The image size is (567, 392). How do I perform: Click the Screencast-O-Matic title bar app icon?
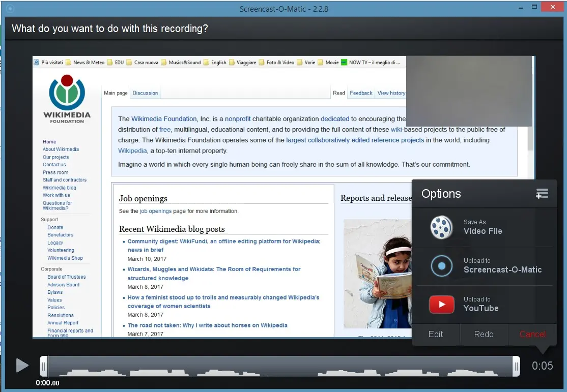click(x=10, y=8)
